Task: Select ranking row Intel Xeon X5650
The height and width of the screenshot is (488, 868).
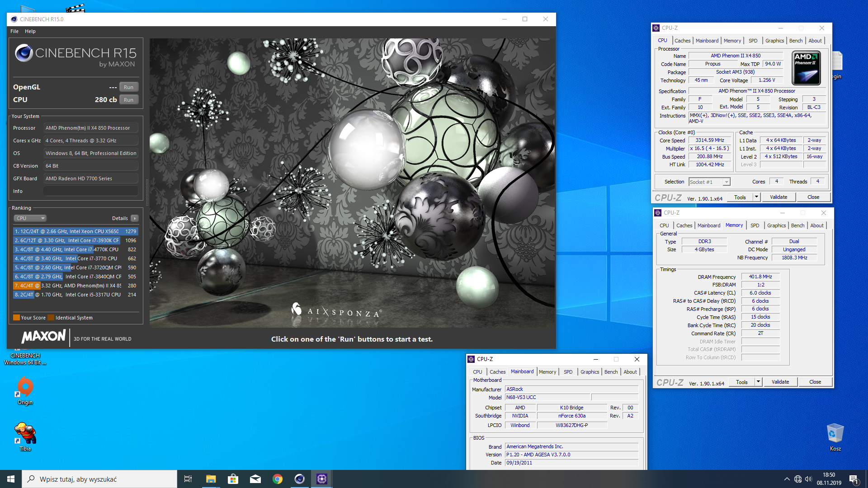Action: point(75,231)
